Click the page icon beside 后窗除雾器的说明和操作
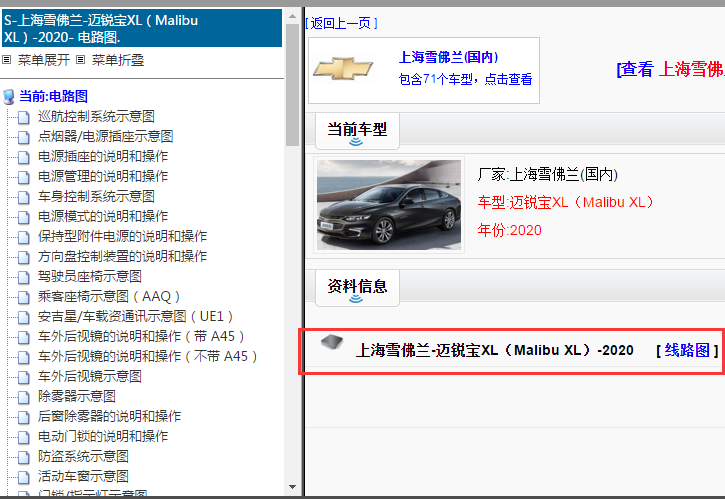Screen dimensions: 725x499 (24, 417)
